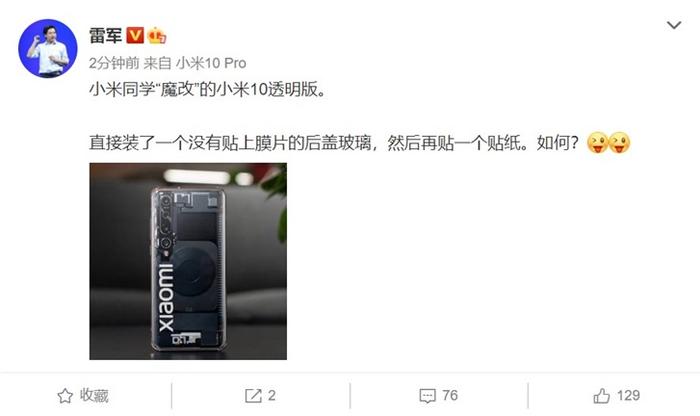The height and width of the screenshot is (416, 700).
Task: Click the repost share icon
Action: click(x=253, y=395)
